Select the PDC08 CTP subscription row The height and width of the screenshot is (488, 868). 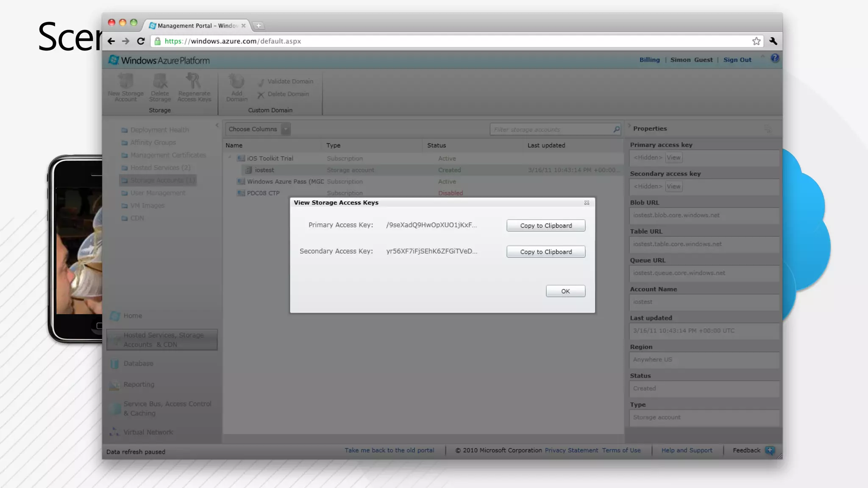[x=423, y=193]
